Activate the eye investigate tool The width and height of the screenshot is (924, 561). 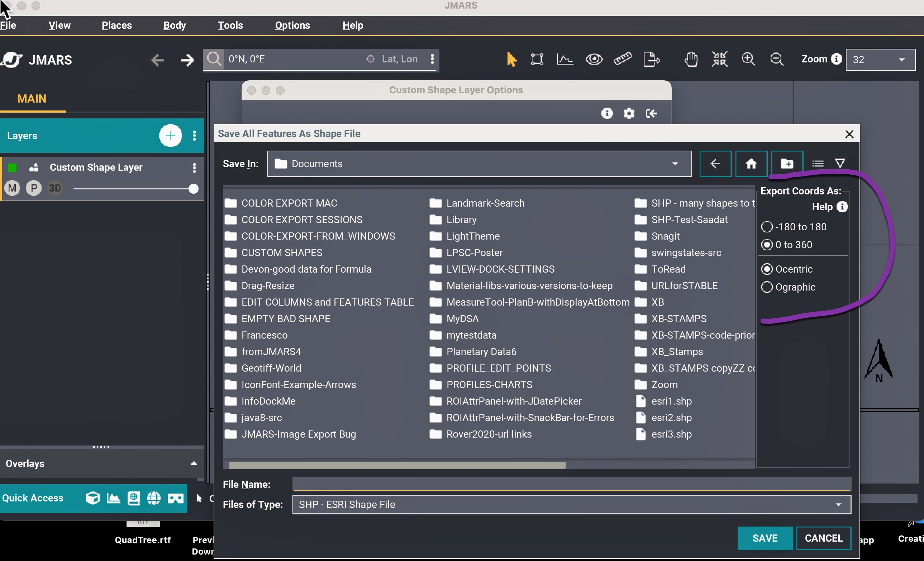(x=594, y=59)
